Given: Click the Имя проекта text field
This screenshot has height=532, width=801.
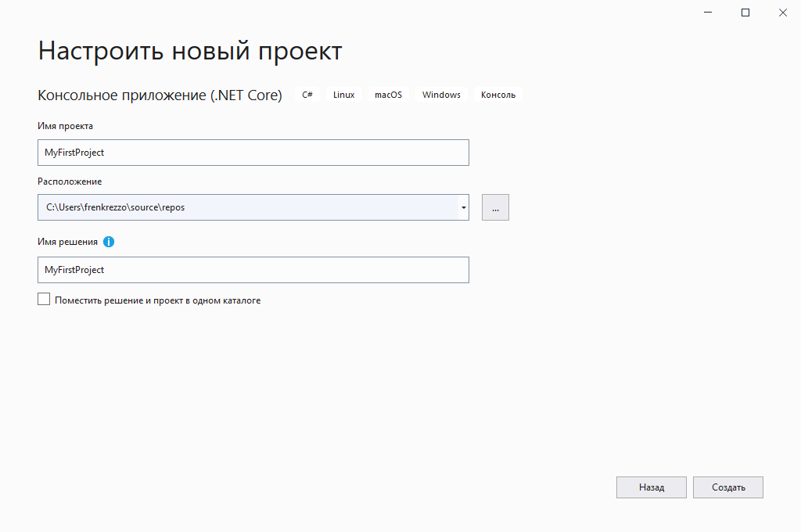Looking at the screenshot, I should 253,153.
